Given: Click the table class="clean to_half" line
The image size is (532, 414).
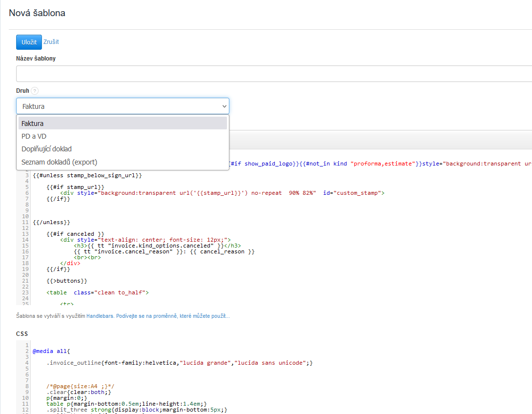Looking at the screenshot, I should [x=98, y=292].
